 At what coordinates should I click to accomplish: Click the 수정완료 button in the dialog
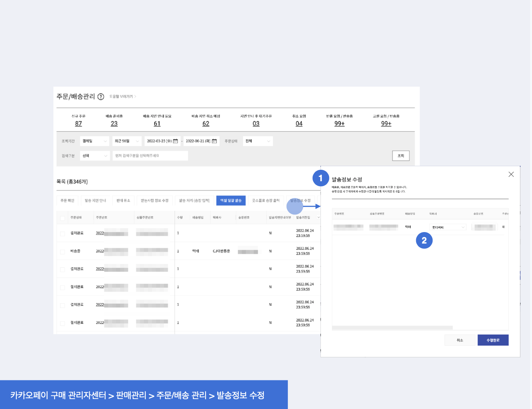click(x=493, y=340)
